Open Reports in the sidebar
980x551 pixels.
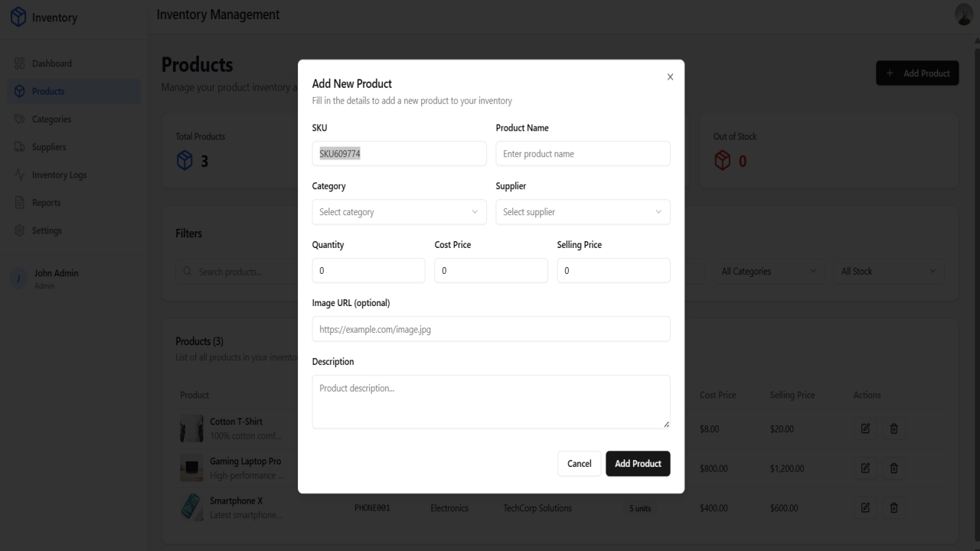pyautogui.click(x=73, y=203)
